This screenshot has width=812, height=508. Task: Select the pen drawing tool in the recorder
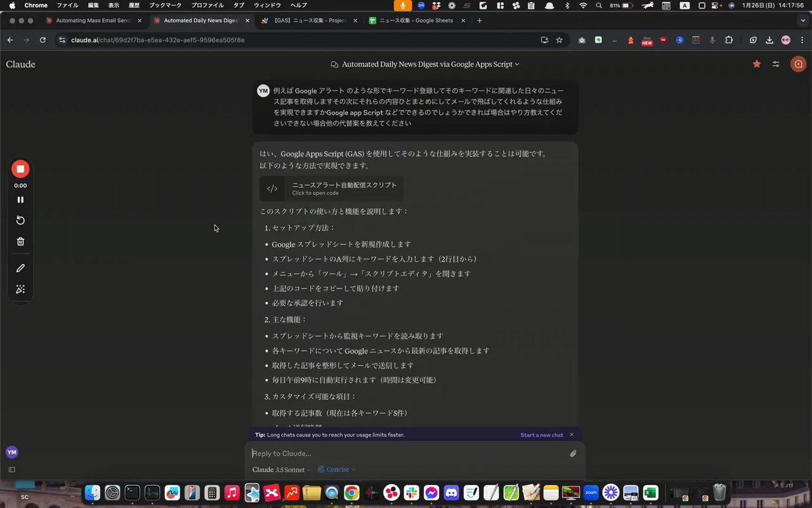point(20,268)
